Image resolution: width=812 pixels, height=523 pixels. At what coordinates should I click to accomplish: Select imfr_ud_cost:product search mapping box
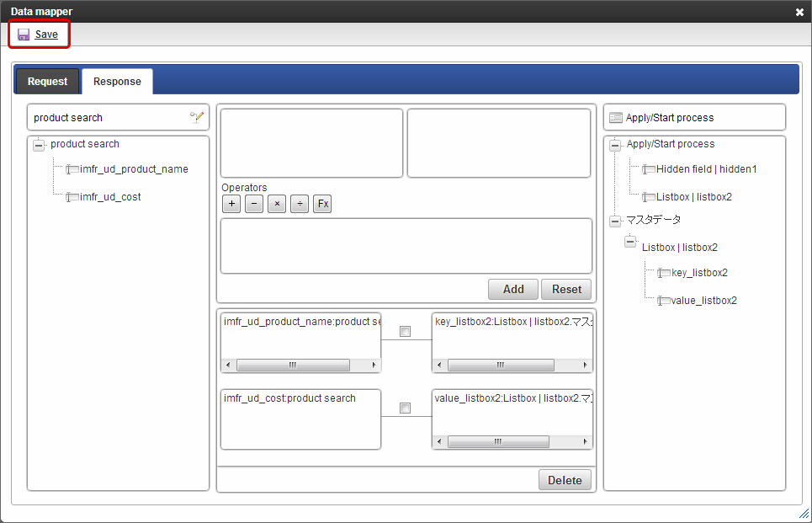301,419
